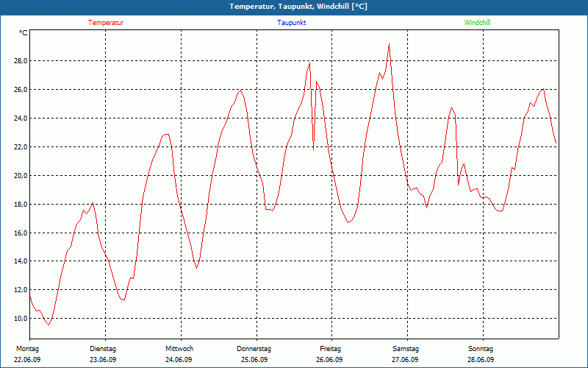588x368 pixels.
Task: Click the highest temperature peak on Freitag
Action: [x=390, y=44]
